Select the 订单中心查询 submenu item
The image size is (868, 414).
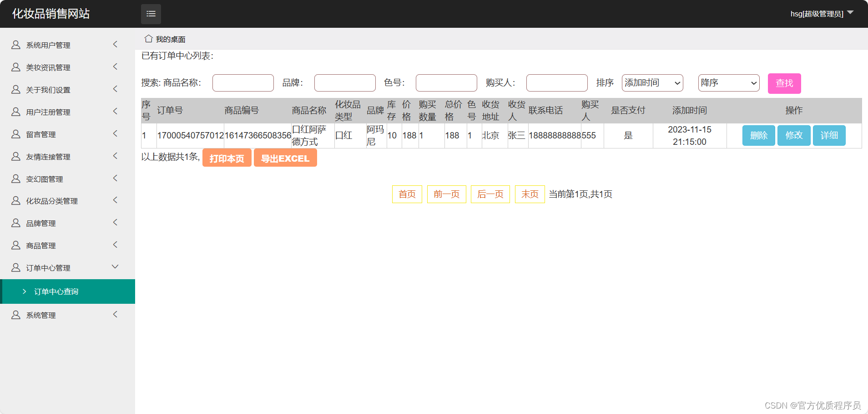pyautogui.click(x=67, y=291)
